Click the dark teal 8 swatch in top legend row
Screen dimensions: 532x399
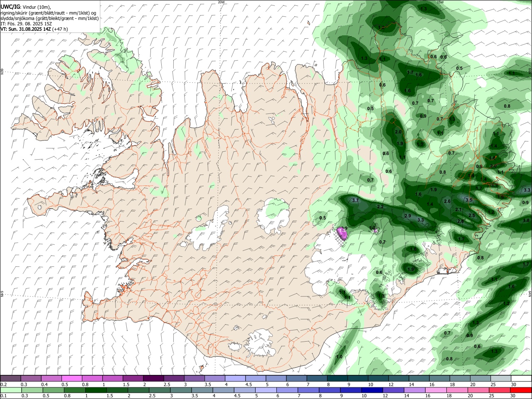(x=337, y=379)
